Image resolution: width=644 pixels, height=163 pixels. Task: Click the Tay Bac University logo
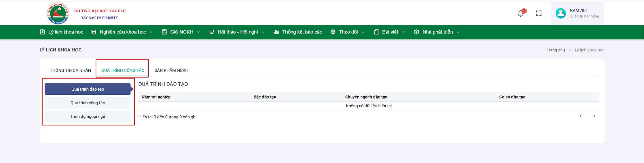point(58,13)
